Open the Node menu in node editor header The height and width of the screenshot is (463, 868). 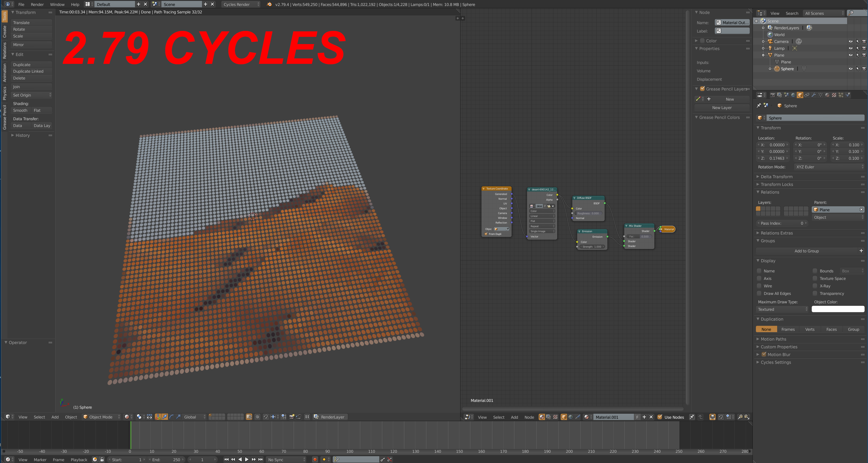(x=529, y=417)
